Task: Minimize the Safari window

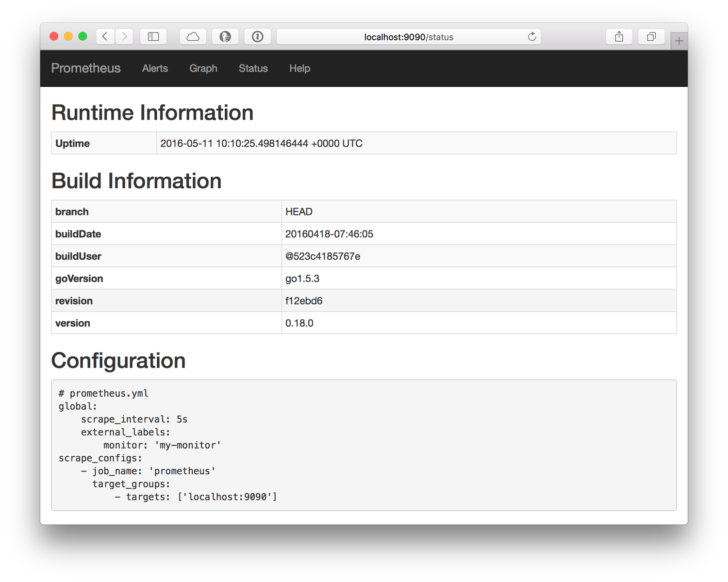Action: (68, 36)
